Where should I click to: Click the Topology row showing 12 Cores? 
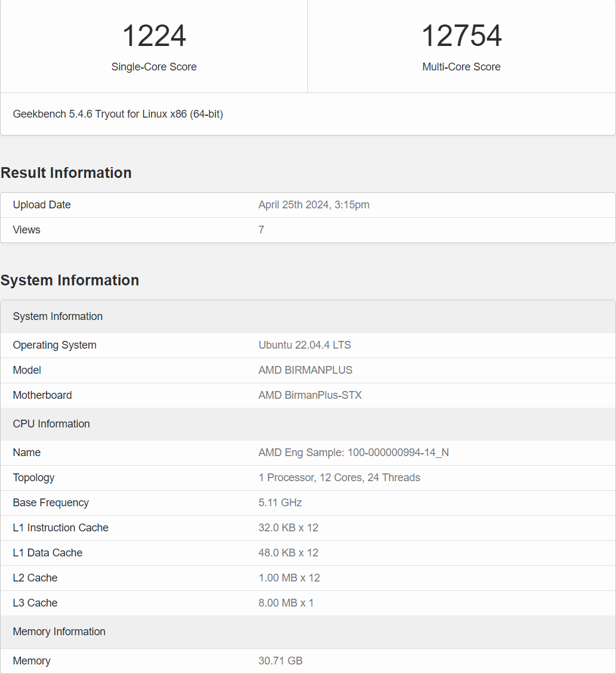point(338,478)
